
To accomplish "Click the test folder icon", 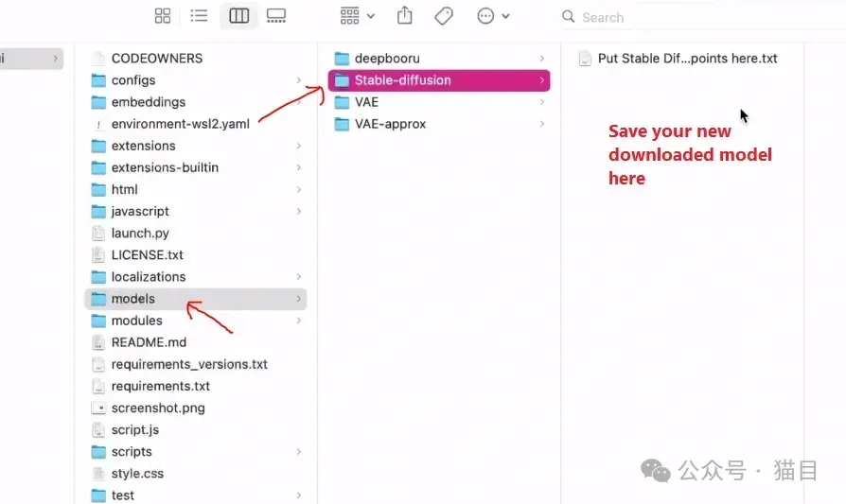I will [98, 495].
